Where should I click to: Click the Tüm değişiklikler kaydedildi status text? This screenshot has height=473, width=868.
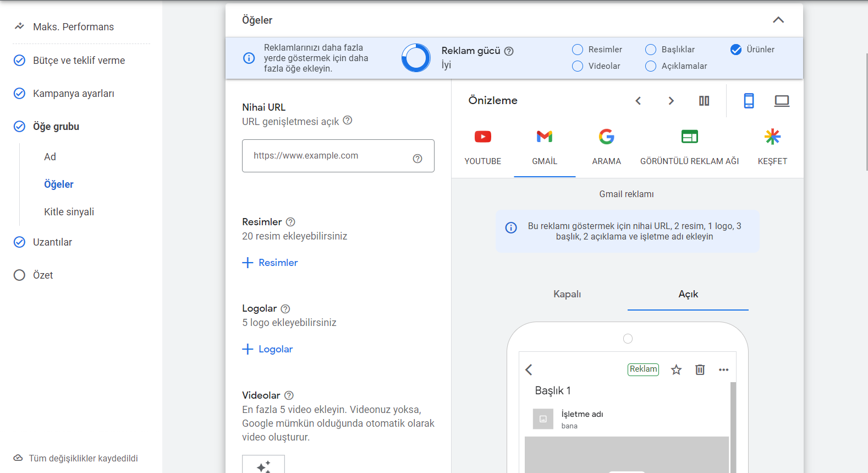(x=84, y=458)
